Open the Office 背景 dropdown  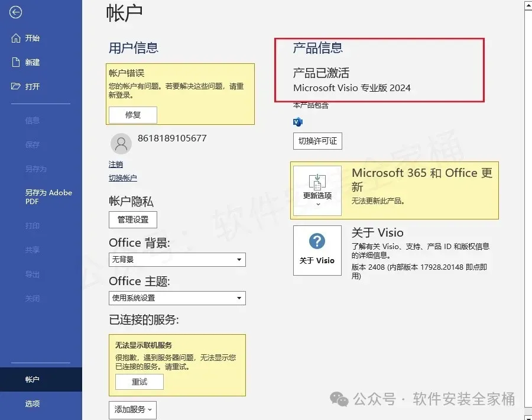(177, 260)
